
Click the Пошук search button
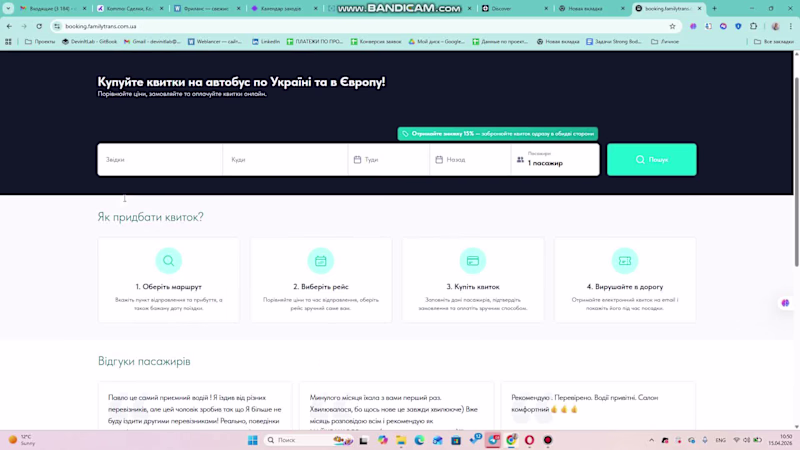pyautogui.click(x=652, y=160)
